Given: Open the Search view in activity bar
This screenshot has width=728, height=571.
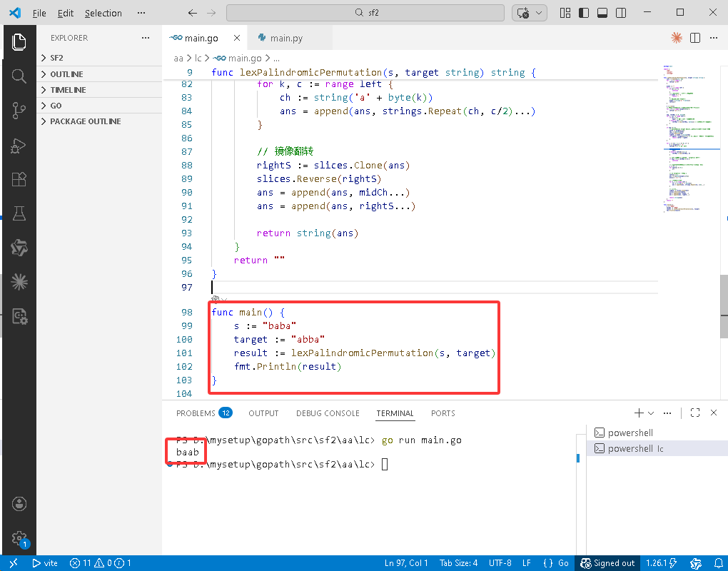Looking at the screenshot, I should click(19, 76).
